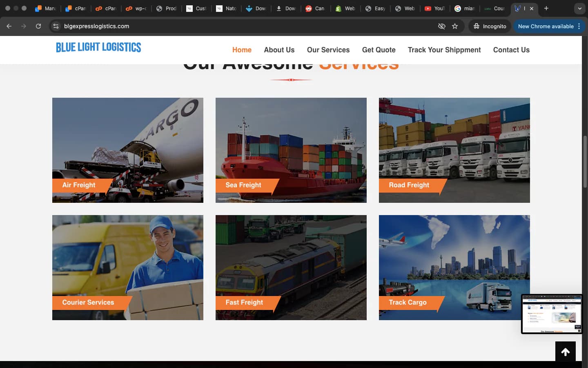The height and width of the screenshot is (368, 588).
Task: Open the About Us menu item
Action: click(279, 50)
